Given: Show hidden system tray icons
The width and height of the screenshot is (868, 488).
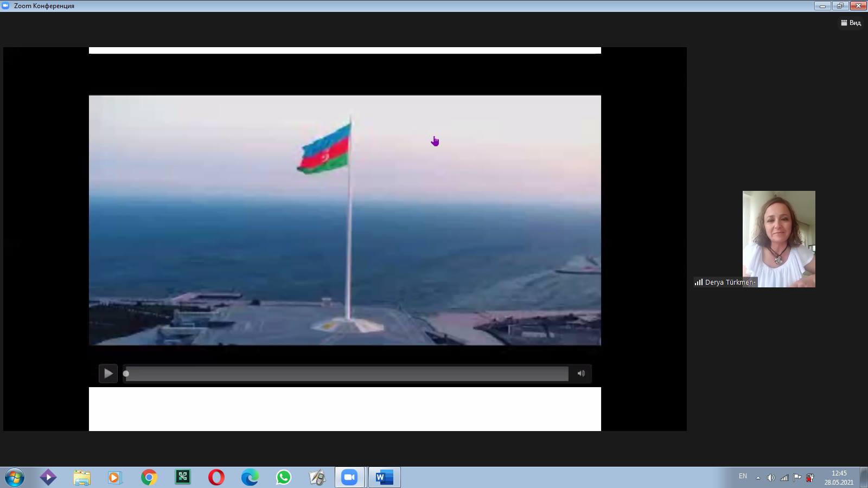Looking at the screenshot, I should coord(758,478).
